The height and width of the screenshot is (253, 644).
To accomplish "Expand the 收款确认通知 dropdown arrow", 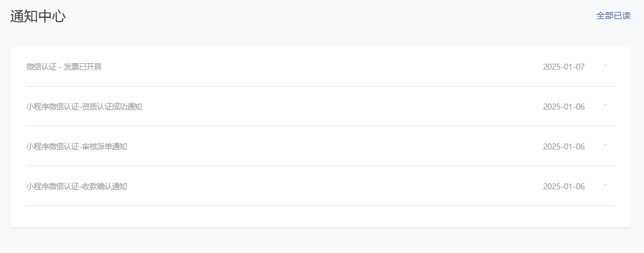I will pos(605,185).
